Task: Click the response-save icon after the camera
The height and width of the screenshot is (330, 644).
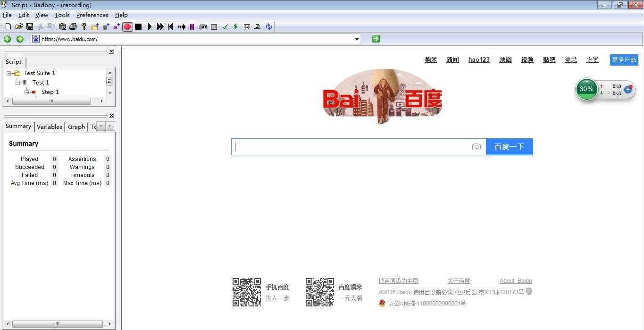Action: tap(214, 27)
